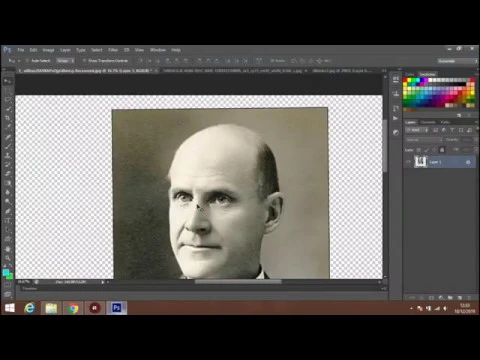
Task: Select the Horizontal Type tool
Action: (x=8, y=220)
